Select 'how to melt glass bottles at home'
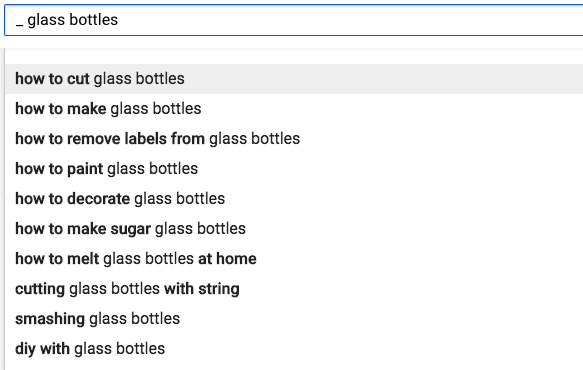This screenshot has height=370, width=583. (294, 259)
